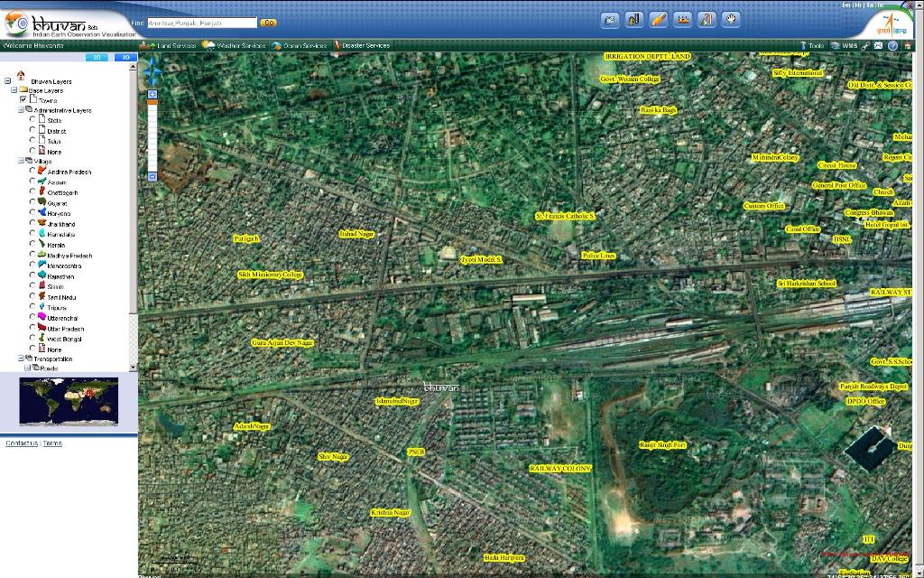Open the Disaster Services menu

tap(366, 45)
